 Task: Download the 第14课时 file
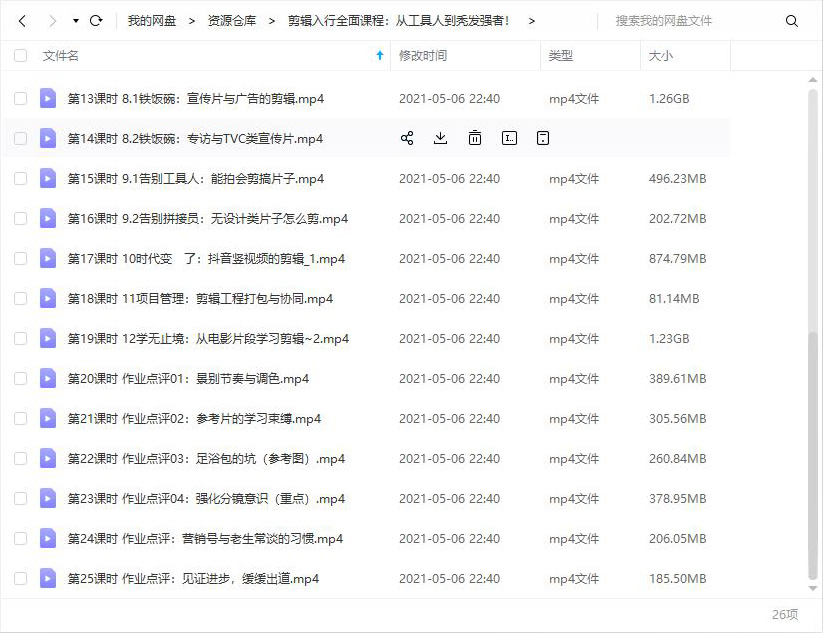440,138
